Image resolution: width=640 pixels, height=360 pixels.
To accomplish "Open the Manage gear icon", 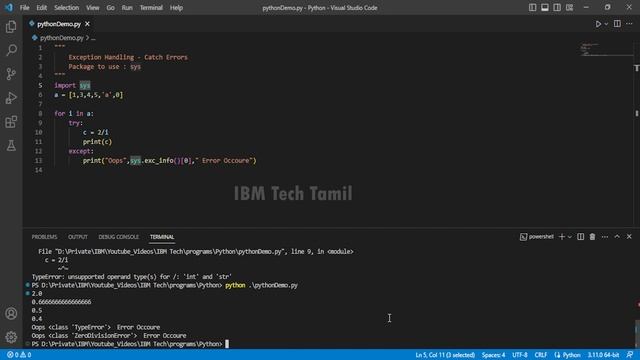I will tap(11, 337).
